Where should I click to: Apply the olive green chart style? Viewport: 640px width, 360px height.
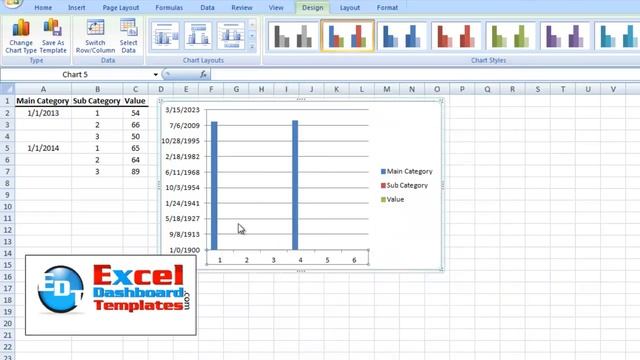(511, 36)
